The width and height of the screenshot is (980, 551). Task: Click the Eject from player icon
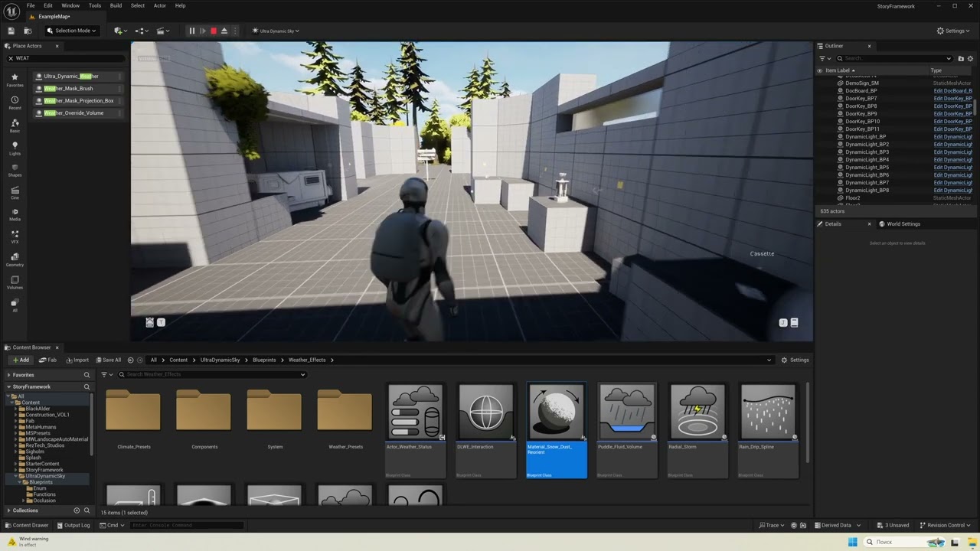tap(224, 31)
